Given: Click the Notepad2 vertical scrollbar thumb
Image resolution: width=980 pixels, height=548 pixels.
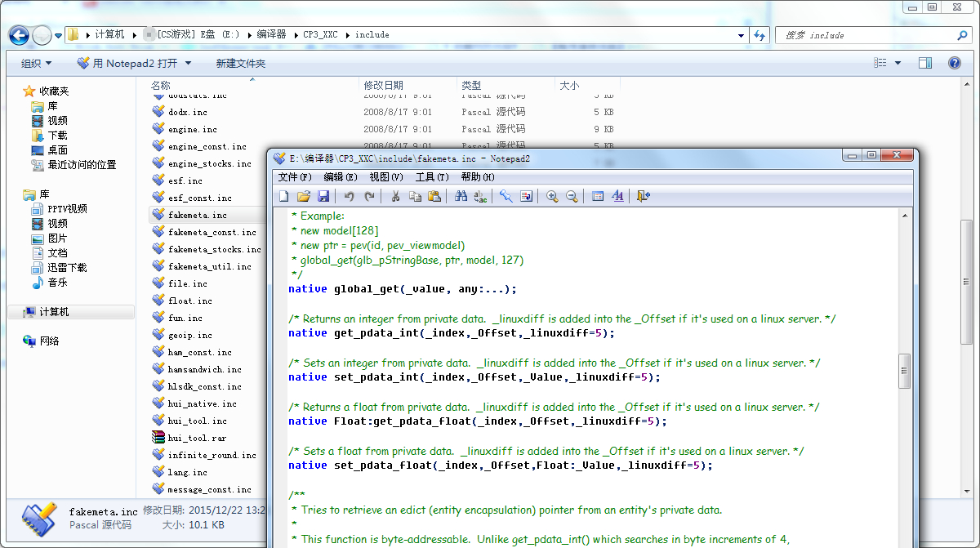Looking at the screenshot, I should (x=904, y=370).
